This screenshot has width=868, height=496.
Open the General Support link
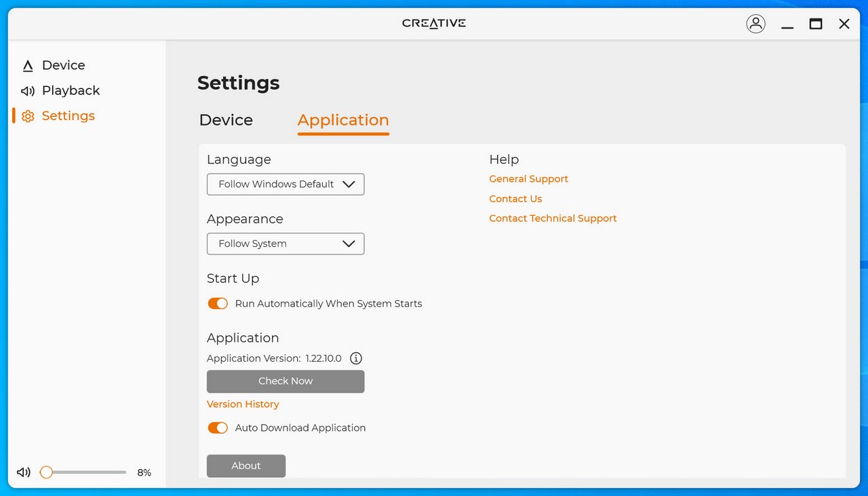click(528, 179)
